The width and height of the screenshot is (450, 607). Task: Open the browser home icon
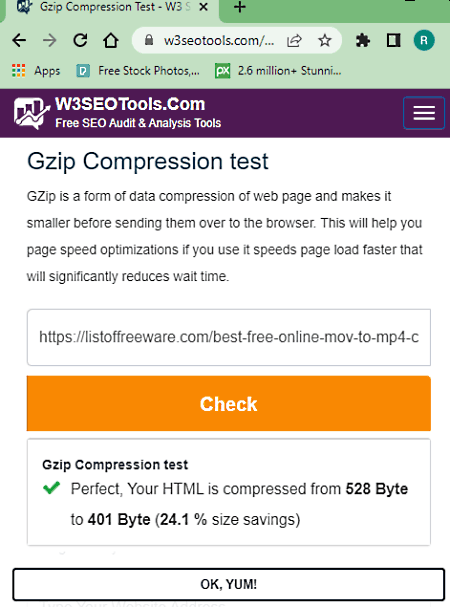[111, 40]
